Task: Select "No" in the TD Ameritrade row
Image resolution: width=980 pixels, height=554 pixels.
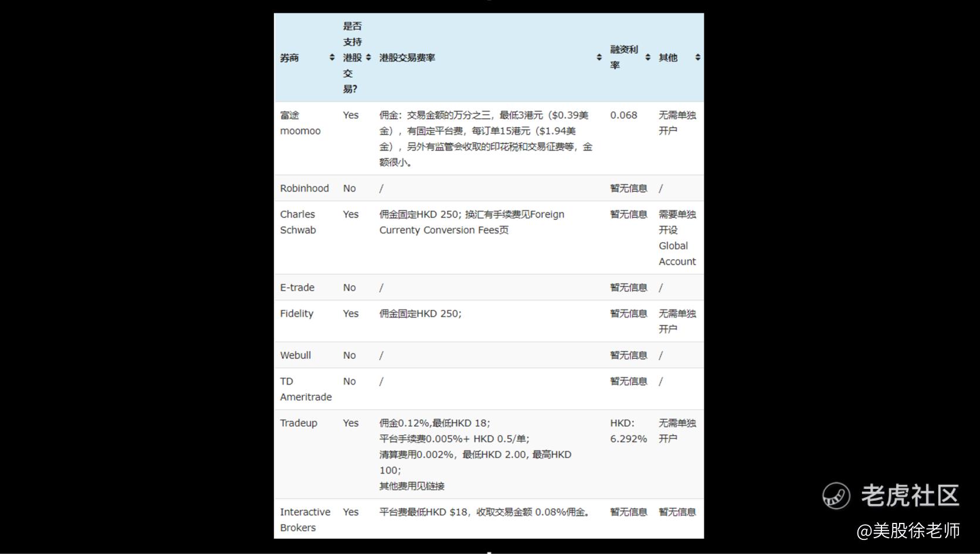Action: click(350, 381)
